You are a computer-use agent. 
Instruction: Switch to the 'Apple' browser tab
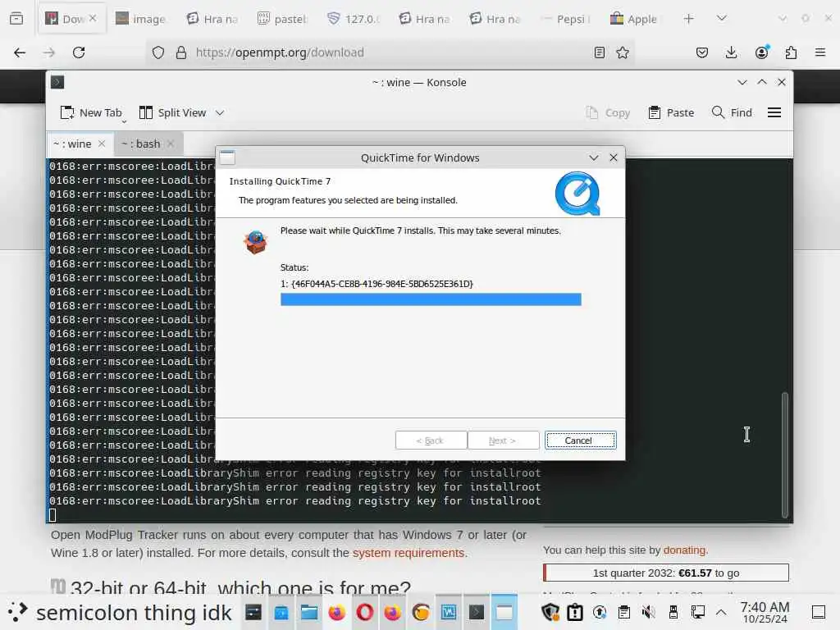pyautogui.click(x=637, y=19)
